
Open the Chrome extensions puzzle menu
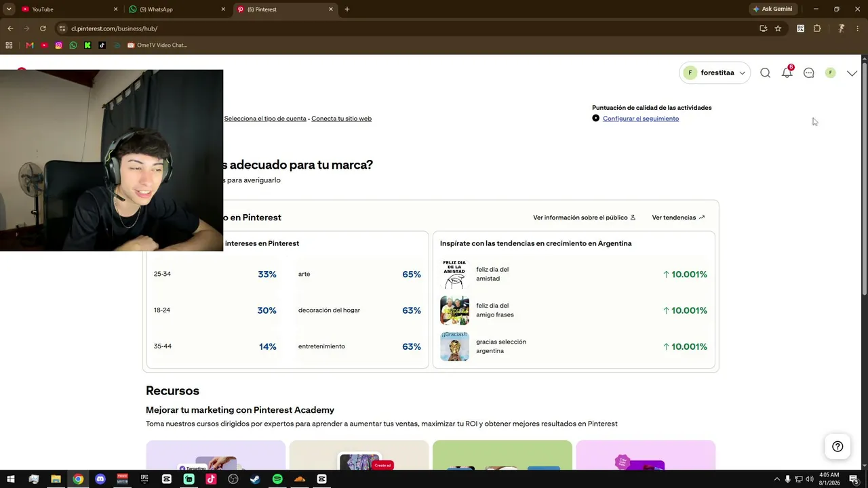[817, 28]
